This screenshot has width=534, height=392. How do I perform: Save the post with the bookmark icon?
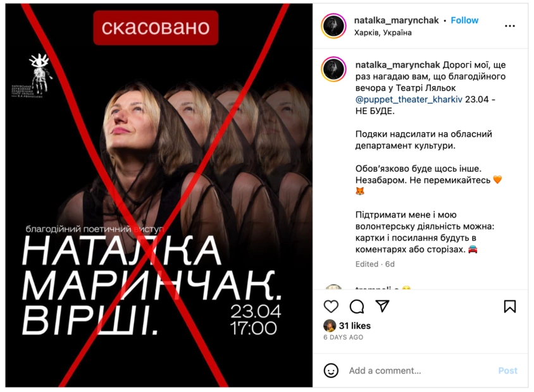point(510,307)
